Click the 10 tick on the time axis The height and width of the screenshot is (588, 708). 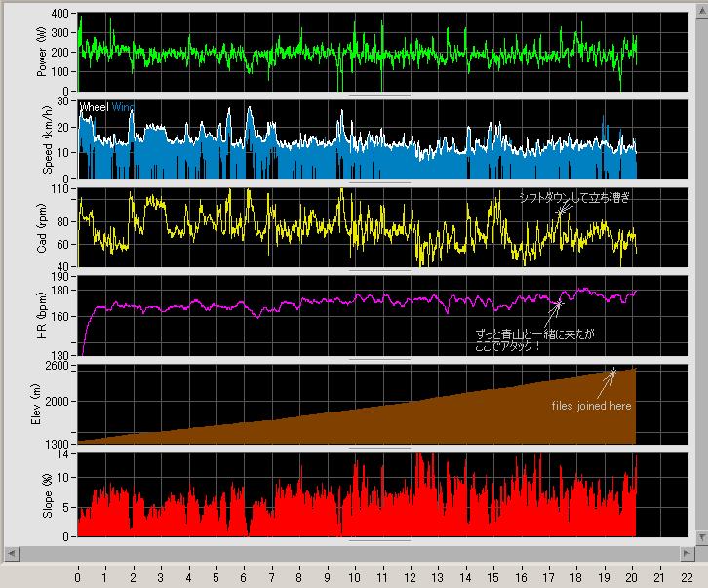(355, 576)
